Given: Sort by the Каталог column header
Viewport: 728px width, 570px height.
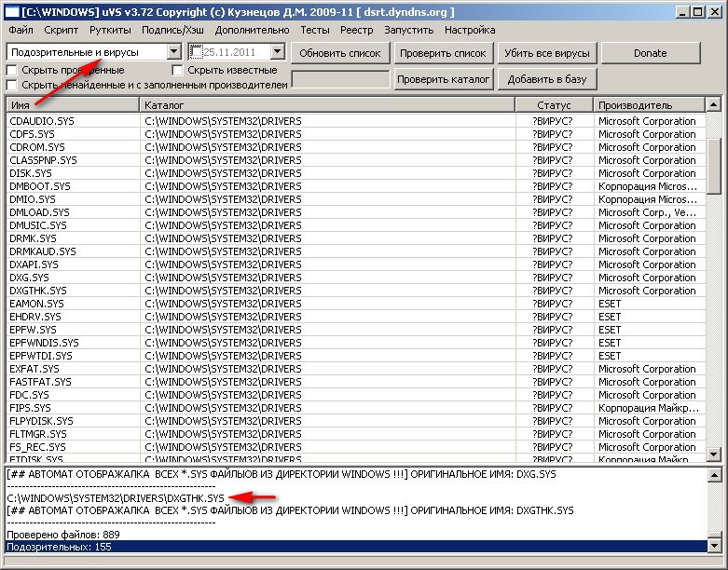Looking at the screenshot, I should click(x=327, y=105).
